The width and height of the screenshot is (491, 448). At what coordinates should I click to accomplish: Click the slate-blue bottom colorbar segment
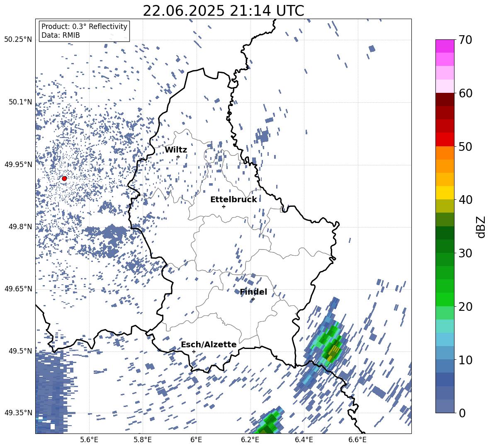445,407
